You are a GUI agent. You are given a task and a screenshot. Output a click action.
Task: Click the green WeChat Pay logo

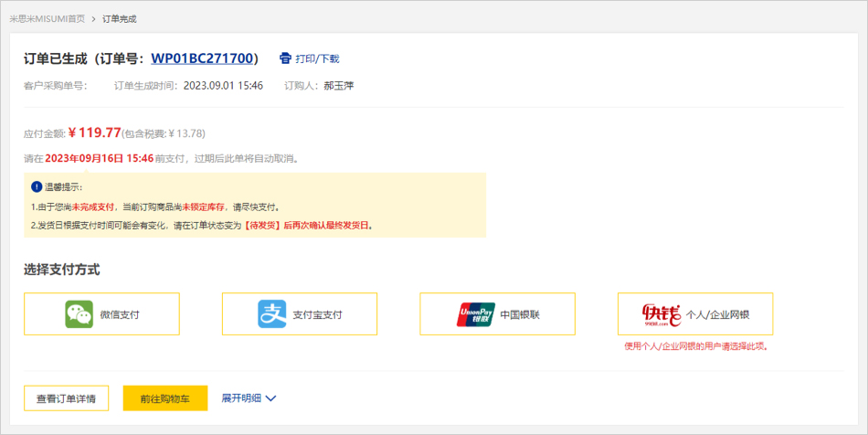[79, 314]
